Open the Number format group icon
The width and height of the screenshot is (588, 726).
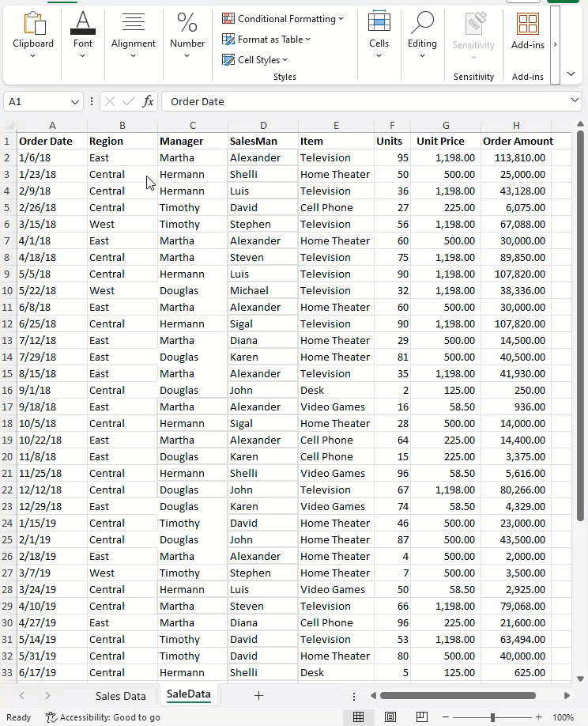click(x=187, y=23)
